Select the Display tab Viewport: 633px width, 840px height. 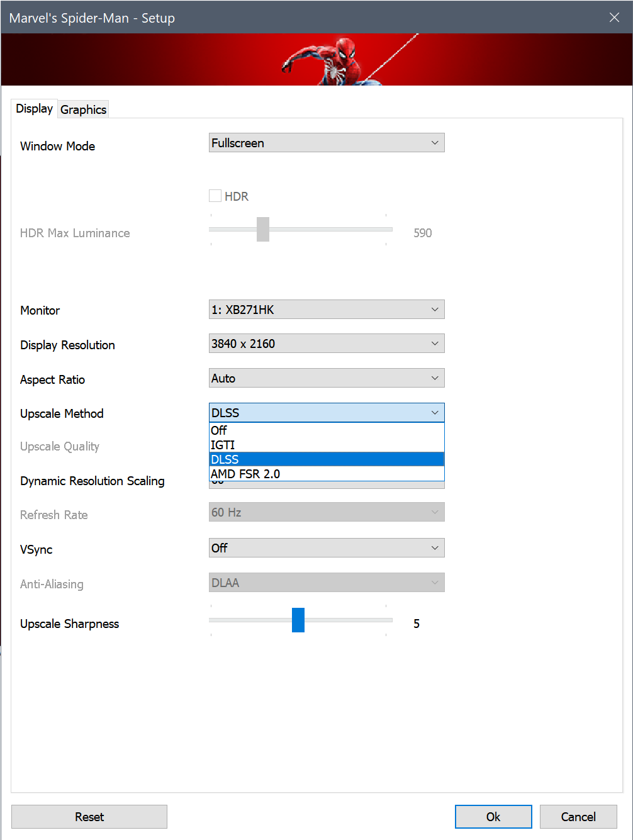pos(34,108)
